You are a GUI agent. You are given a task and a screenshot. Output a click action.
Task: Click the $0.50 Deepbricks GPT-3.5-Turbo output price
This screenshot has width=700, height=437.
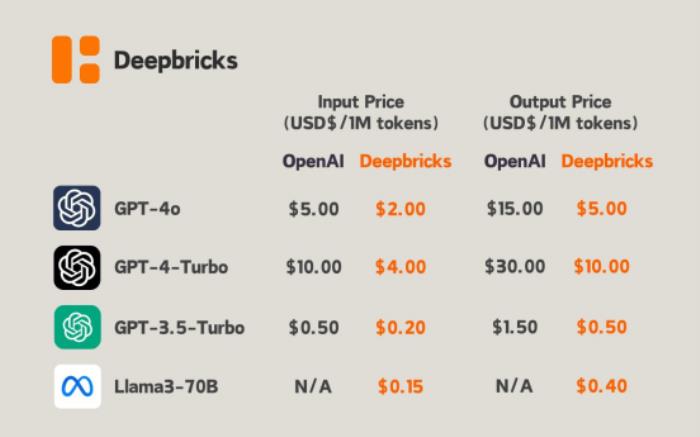(x=602, y=327)
